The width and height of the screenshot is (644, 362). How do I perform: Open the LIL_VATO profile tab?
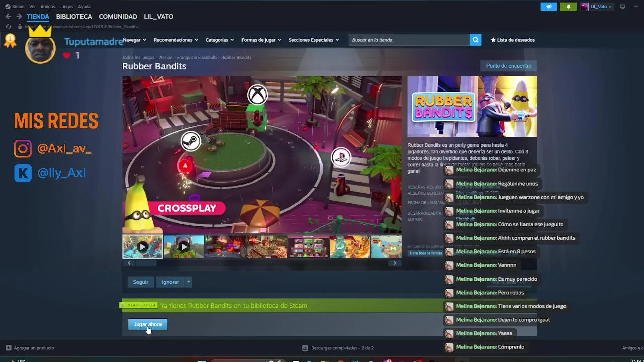coord(158,17)
